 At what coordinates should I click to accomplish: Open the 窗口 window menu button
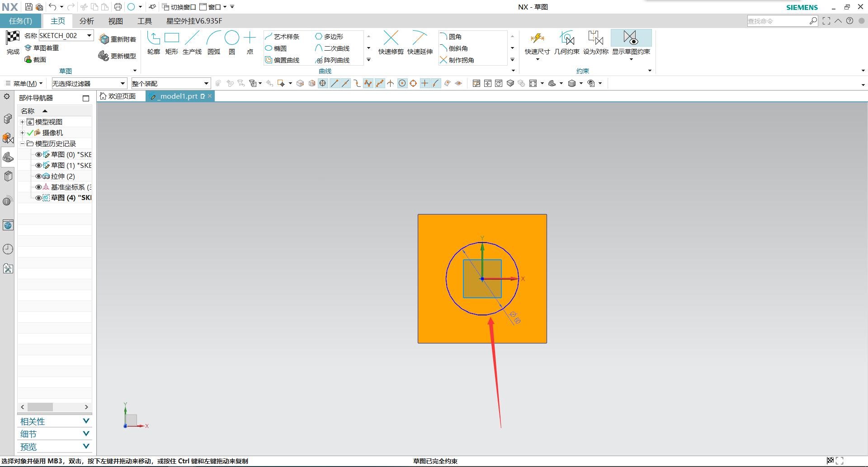coord(213,7)
